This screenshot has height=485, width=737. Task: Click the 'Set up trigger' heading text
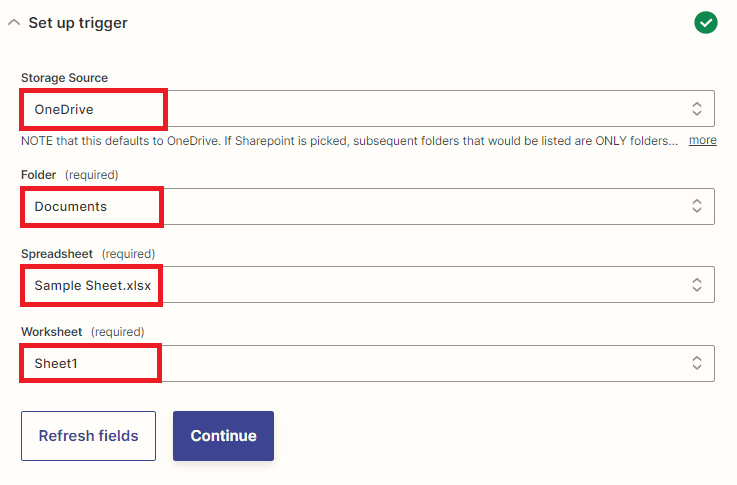coord(78,22)
